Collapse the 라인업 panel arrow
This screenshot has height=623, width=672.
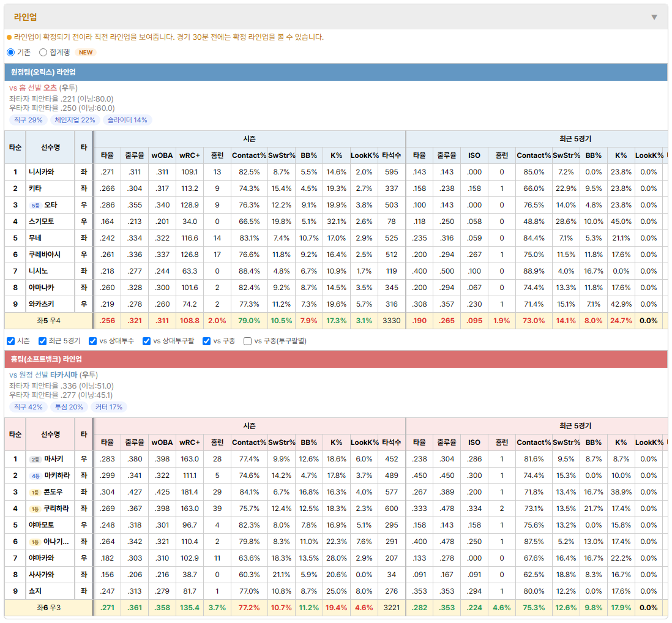(x=654, y=17)
